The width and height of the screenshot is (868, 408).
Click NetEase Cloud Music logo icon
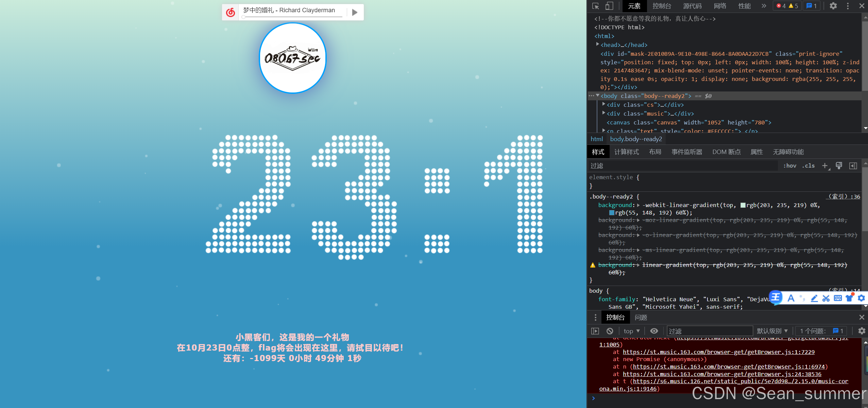231,13
